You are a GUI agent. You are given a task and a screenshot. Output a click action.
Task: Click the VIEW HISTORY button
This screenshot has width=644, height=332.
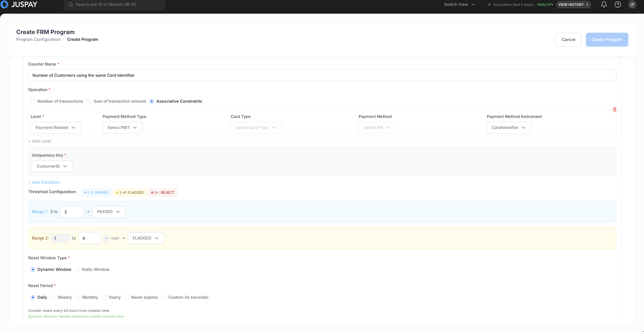point(573,5)
